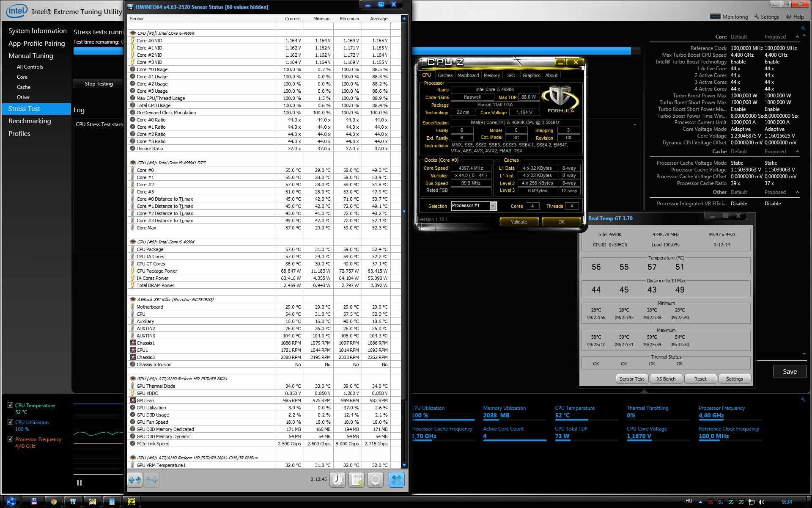Click Real Temp Sensor Test button
The image size is (812, 508).
(632, 379)
